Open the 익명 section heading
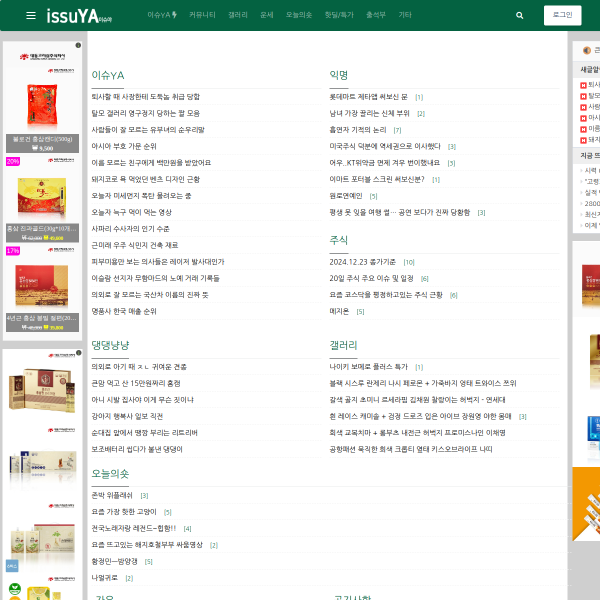600x600 pixels. (339, 75)
